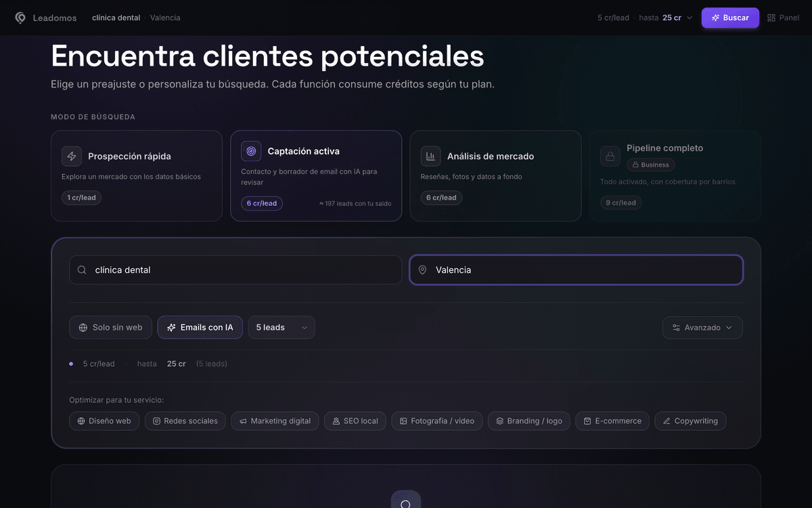Viewport: 812px width, 508px height.
Task: Click the 1 cr/lead badge
Action: 81,198
